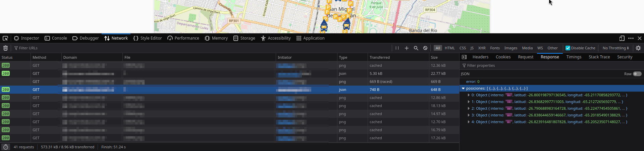The width and height of the screenshot is (644, 151).
Task: Open devtools three-dot options menu
Action: [631, 38]
